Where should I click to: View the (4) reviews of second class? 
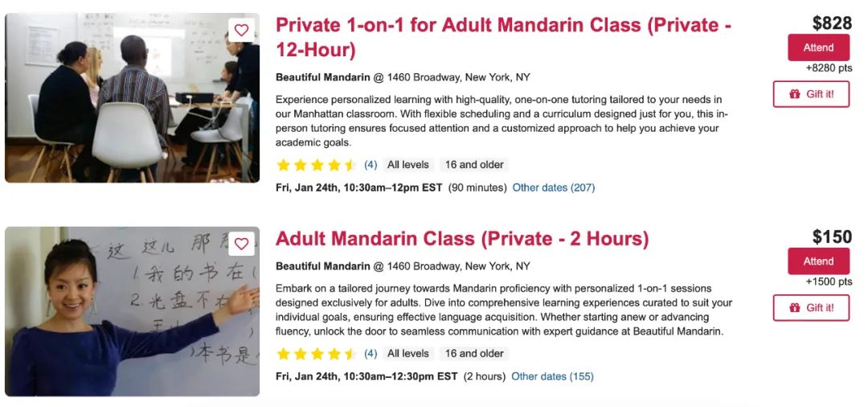(371, 354)
